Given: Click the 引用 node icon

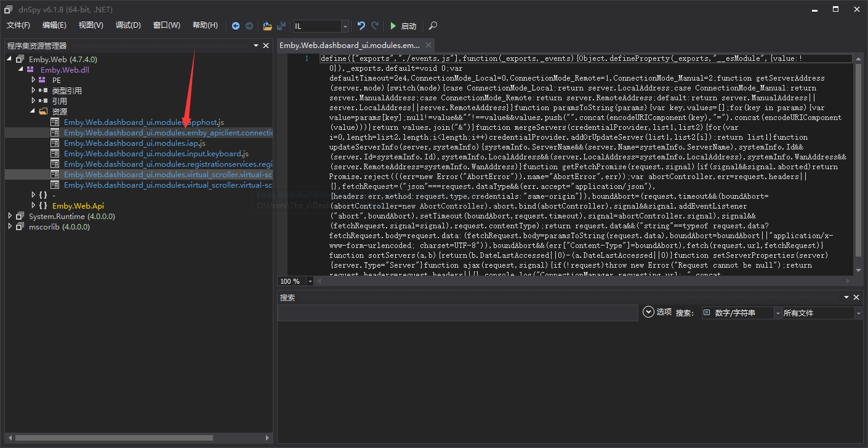Looking at the screenshot, I should (x=42, y=101).
